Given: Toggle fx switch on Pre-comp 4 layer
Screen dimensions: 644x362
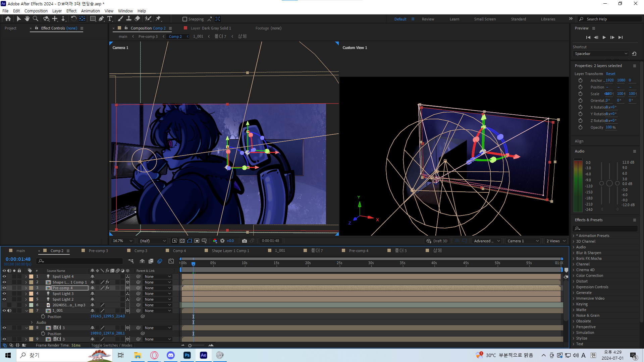Looking at the screenshot, I should click(x=107, y=288).
